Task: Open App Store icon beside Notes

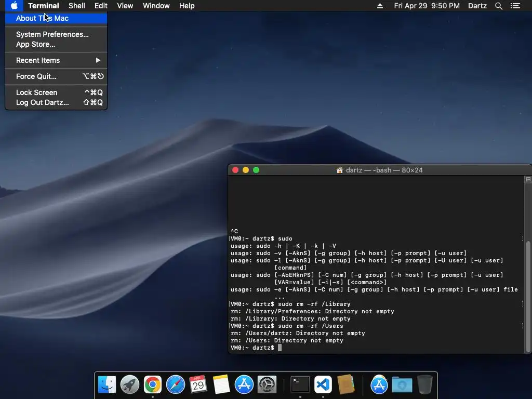Action: (x=244, y=385)
